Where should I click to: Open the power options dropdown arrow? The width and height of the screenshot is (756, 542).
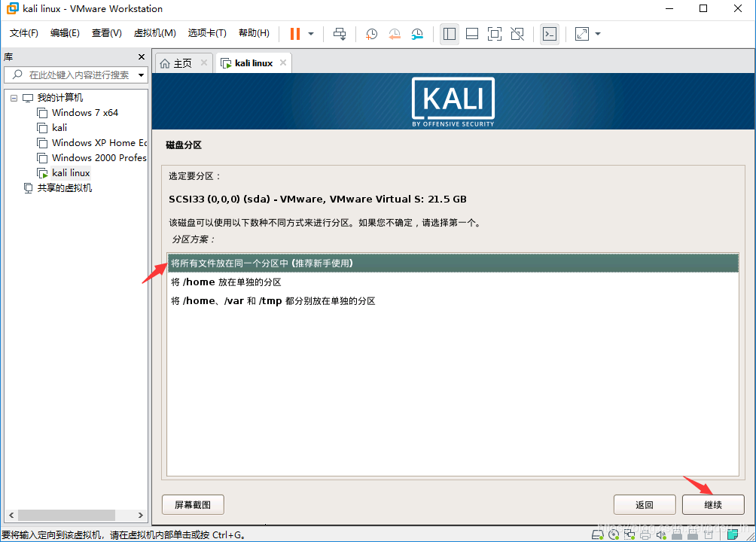[311, 34]
